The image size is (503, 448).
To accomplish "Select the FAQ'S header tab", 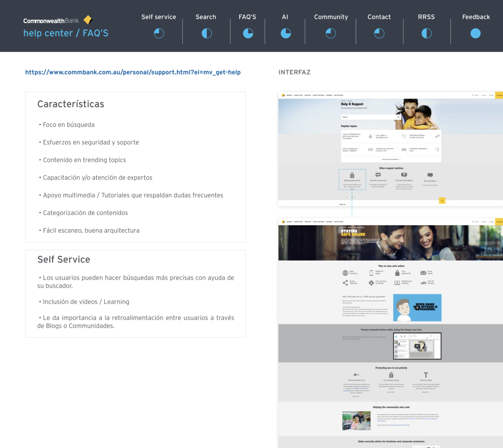I will (248, 17).
